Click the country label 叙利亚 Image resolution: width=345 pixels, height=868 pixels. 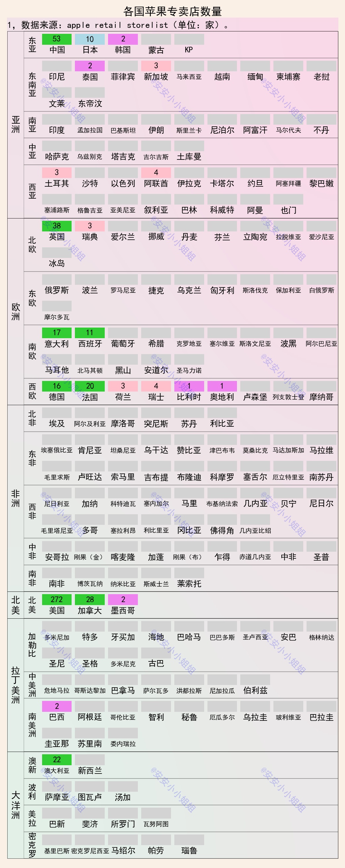pyautogui.click(x=156, y=210)
